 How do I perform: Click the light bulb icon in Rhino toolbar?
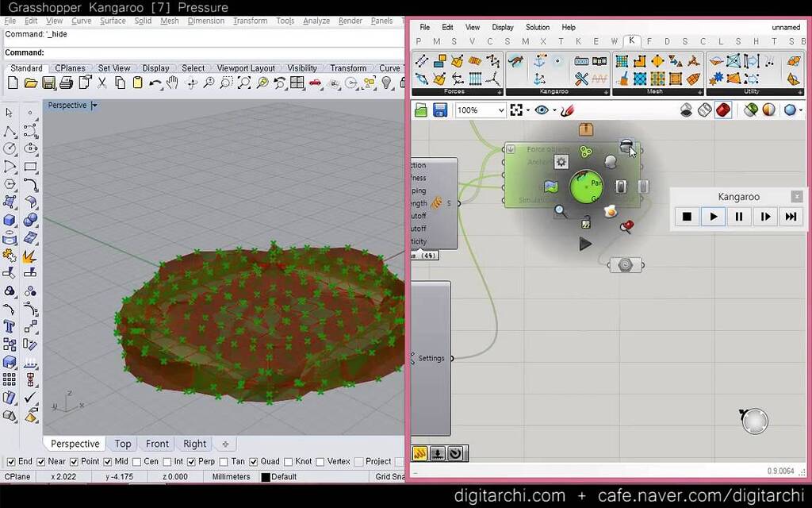[386, 83]
